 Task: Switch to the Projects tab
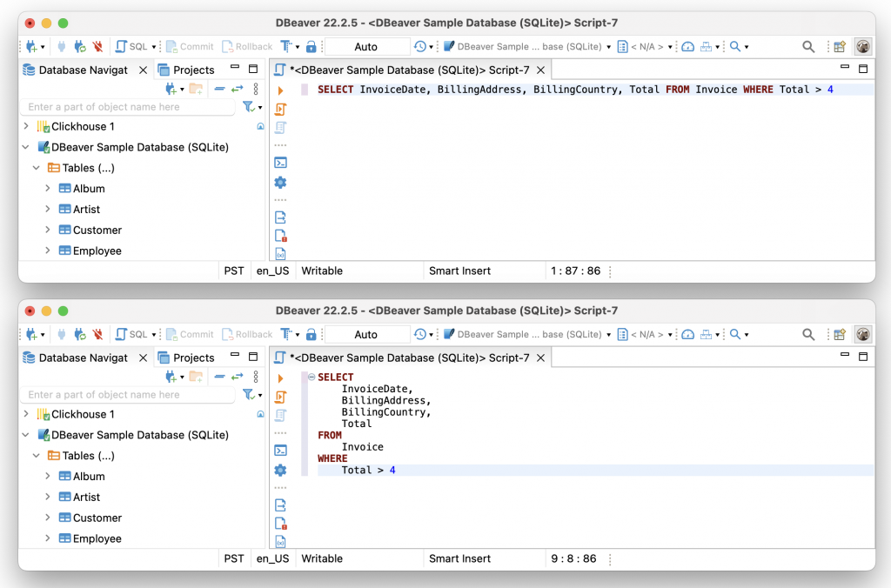tap(186, 70)
